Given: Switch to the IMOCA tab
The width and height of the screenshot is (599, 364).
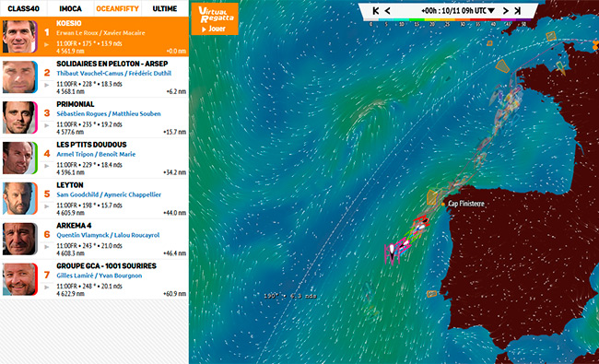Looking at the screenshot, I should 70,8.
